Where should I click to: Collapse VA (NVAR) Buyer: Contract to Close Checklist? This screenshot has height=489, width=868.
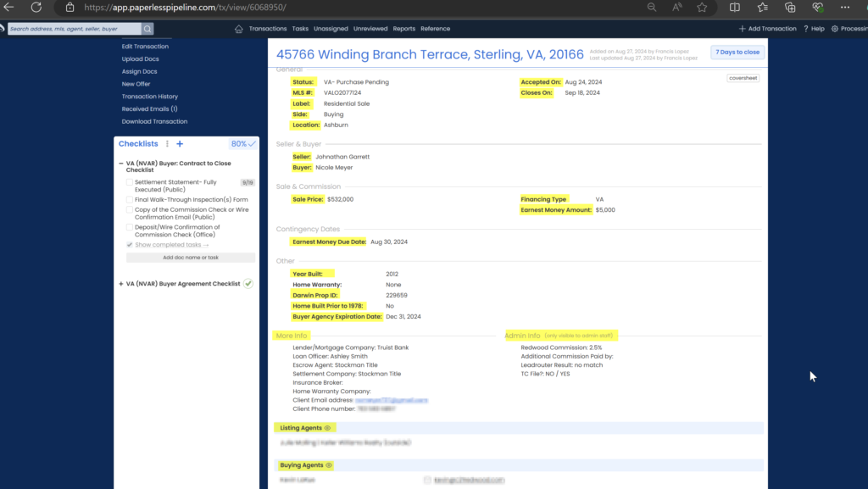tap(121, 164)
